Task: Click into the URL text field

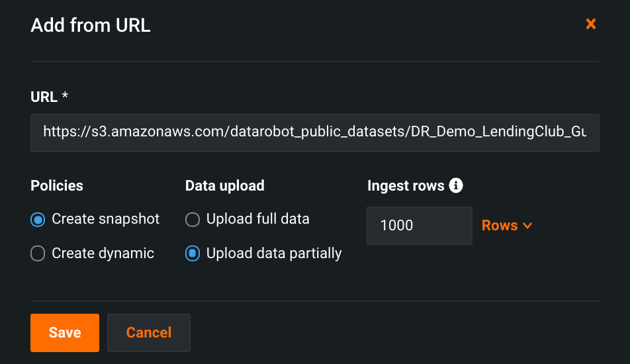Action: pyautogui.click(x=314, y=132)
